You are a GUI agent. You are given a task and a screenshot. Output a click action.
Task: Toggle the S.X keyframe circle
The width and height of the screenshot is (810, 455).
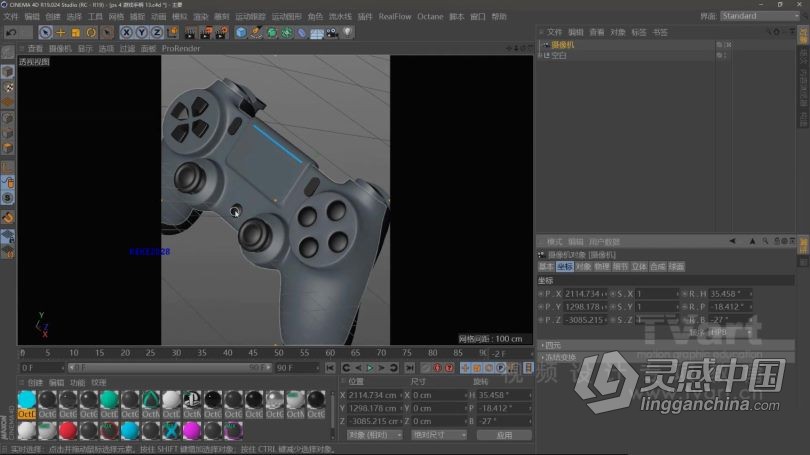tap(613, 293)
